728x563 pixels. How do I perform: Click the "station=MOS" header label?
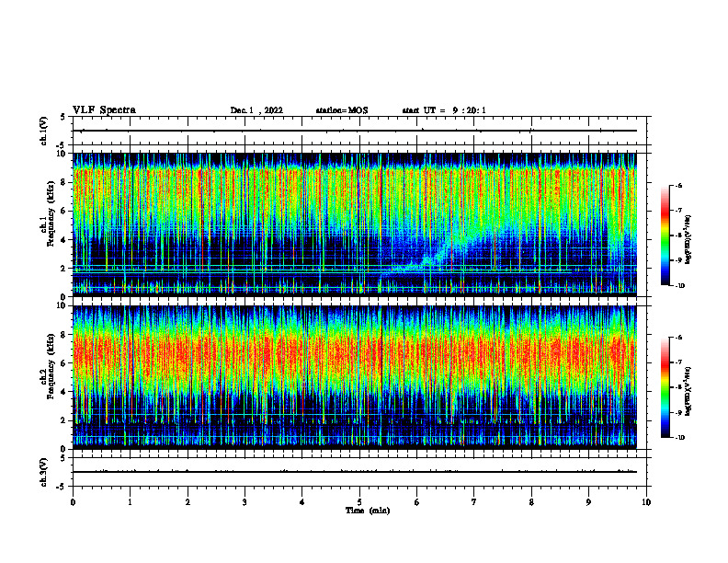pos(342,110)
